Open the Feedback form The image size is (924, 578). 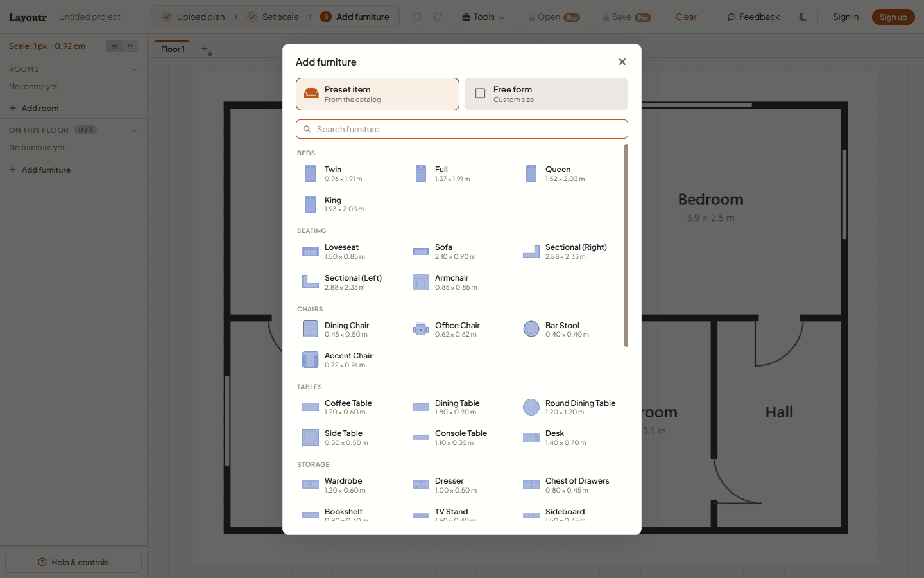click(x=753, y=17)
